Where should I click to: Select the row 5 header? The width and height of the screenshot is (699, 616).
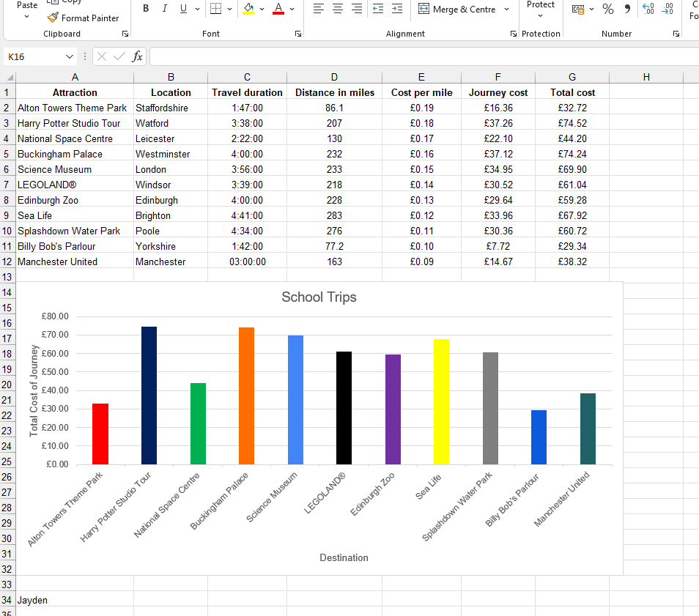pos(7,155)
